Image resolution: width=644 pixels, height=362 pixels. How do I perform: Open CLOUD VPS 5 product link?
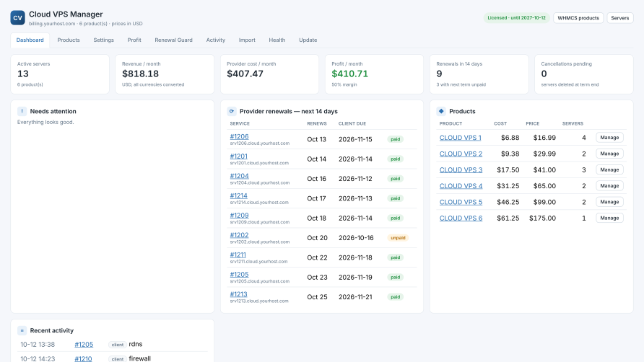point(461,202)
